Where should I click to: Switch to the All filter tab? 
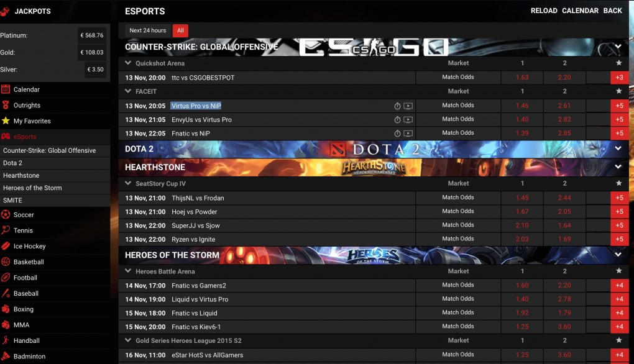(180, 30)
